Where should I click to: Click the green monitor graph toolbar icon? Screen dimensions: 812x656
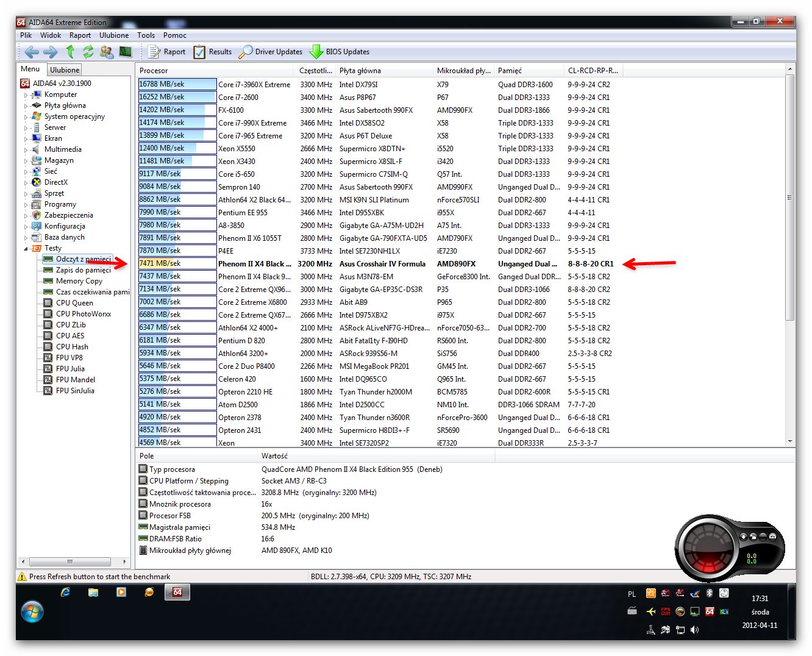pyautogui.click(x=125, y=52)
